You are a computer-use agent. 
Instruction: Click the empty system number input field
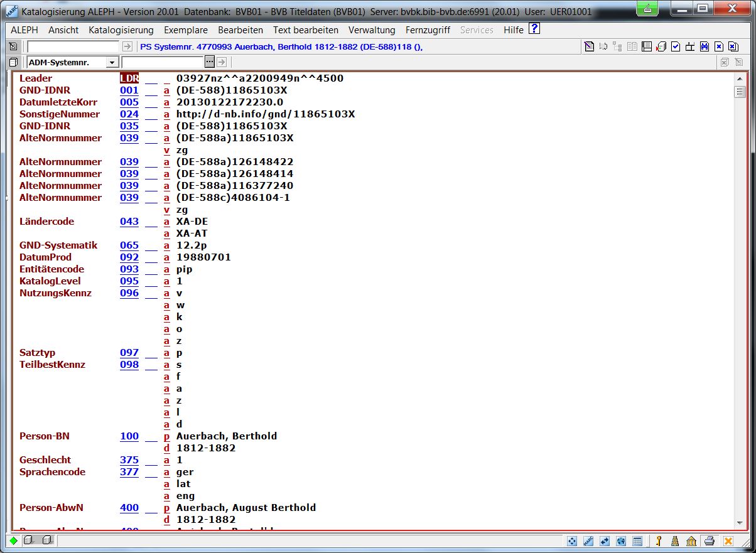73,46
